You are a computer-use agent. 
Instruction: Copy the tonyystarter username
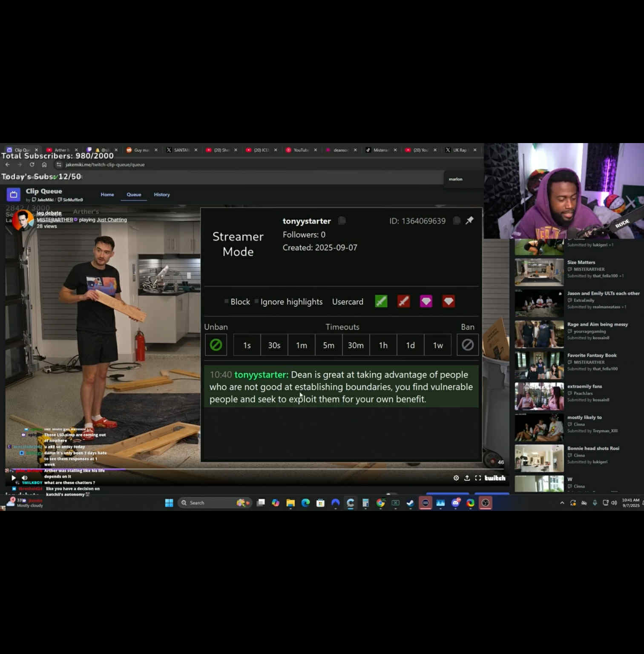click(x=342, y=221)
